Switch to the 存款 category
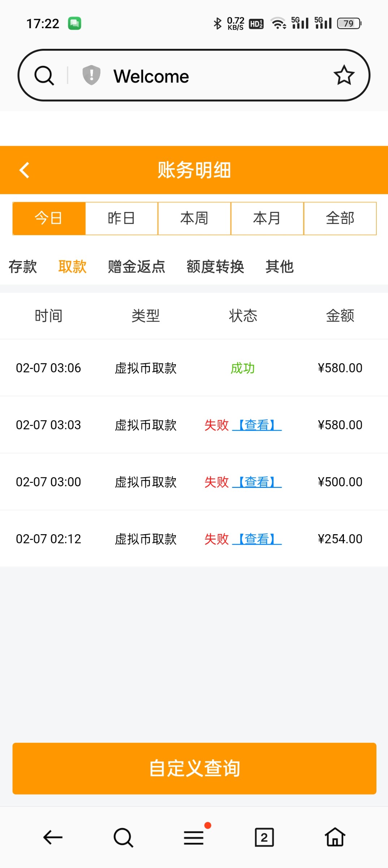This screenshot has height=868, width=388. point(23,267)
